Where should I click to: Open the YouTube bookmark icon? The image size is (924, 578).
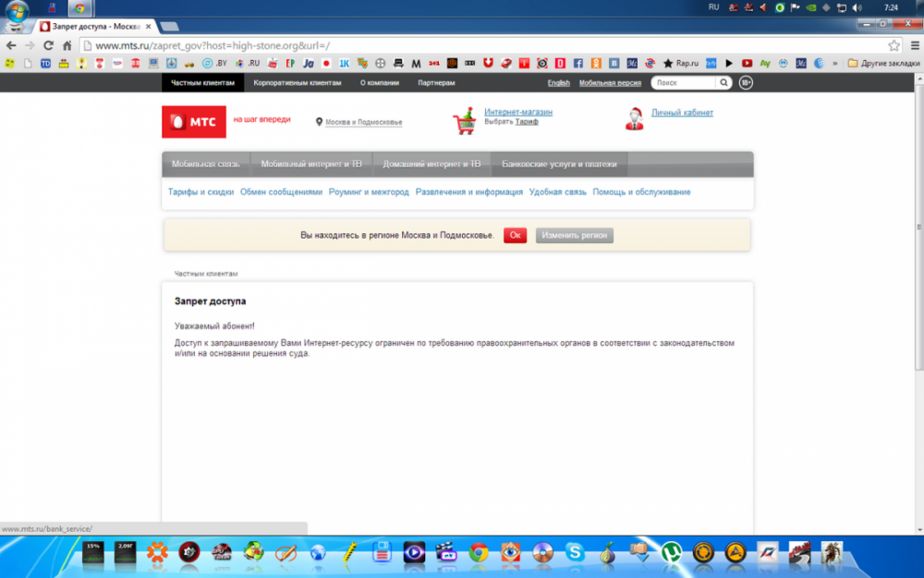click(747, 63)
